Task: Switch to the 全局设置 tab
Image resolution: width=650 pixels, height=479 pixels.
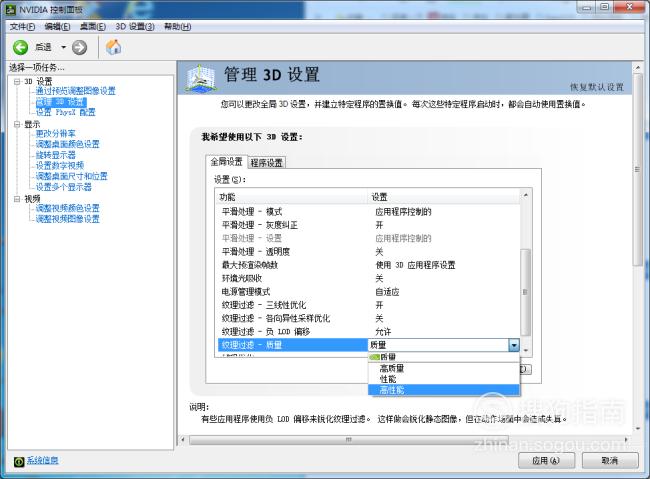Action: click(x=226, y=162)
